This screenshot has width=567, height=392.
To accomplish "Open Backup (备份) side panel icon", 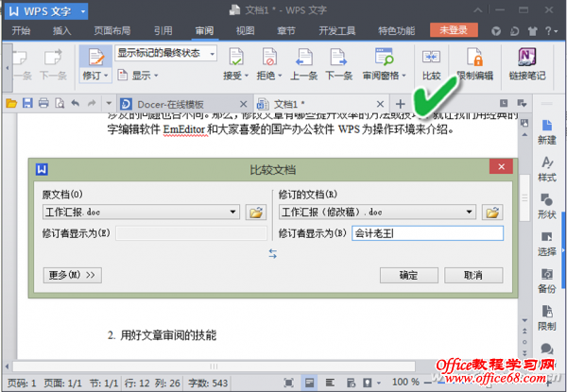I will pyautogui.click(x=547, y=281).
